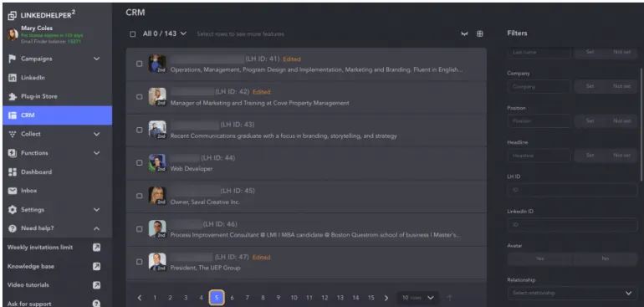644x307 pixels.
Task: Open Knowledge base external link icon
Action: [x=96, y=266]
